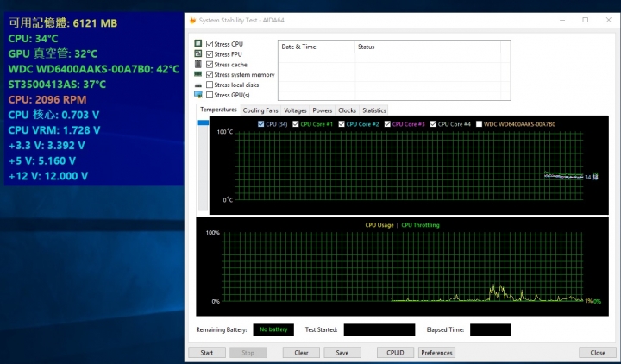Click ST3500413AS: 37°C overlay line
Viewport: 621px width, 364px height.
coord(57,84)
